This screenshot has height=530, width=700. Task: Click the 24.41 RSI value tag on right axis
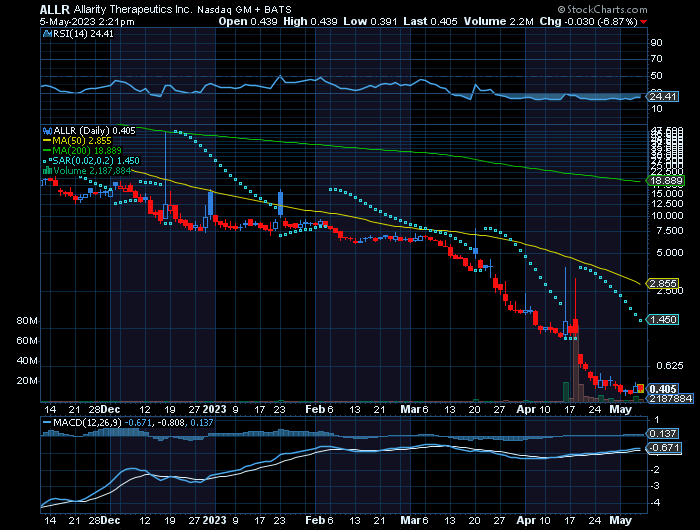click(663, 97)
